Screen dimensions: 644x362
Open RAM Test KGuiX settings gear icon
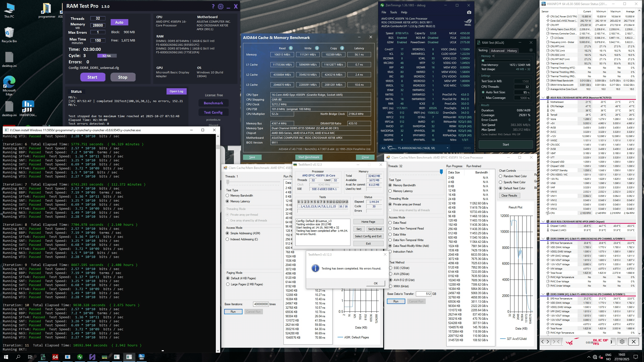[x=531, y=50]
